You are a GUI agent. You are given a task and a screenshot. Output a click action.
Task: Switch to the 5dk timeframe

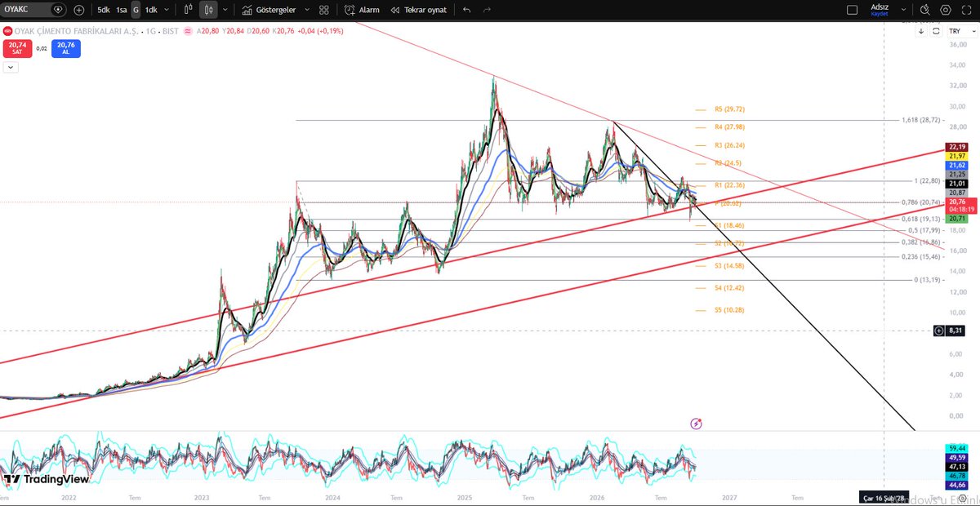[104, 10]
